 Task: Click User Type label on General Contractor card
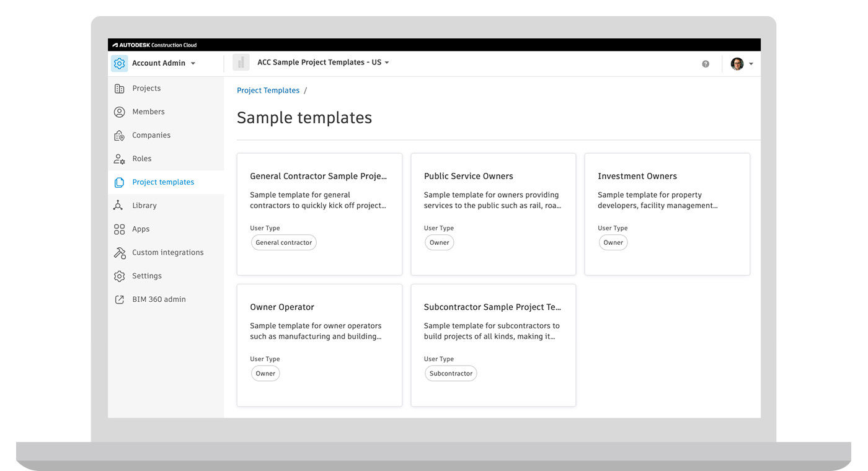[265, 229]
